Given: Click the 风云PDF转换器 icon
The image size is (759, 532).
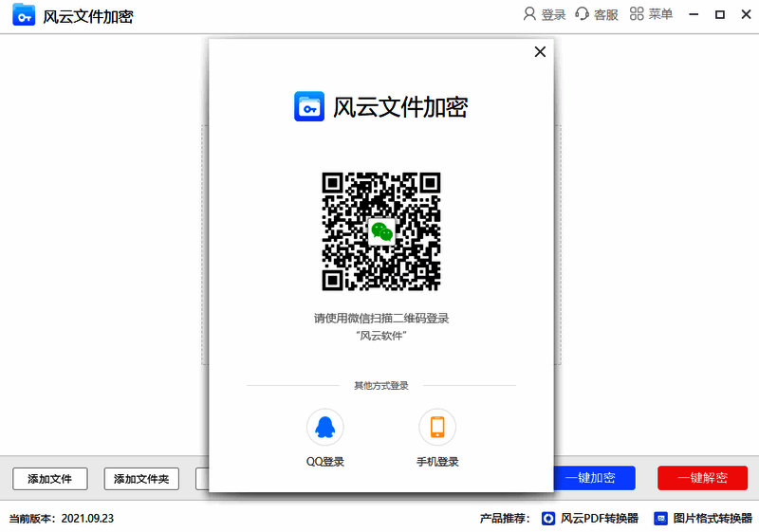Looking at the screenshot, I should 548,519.
